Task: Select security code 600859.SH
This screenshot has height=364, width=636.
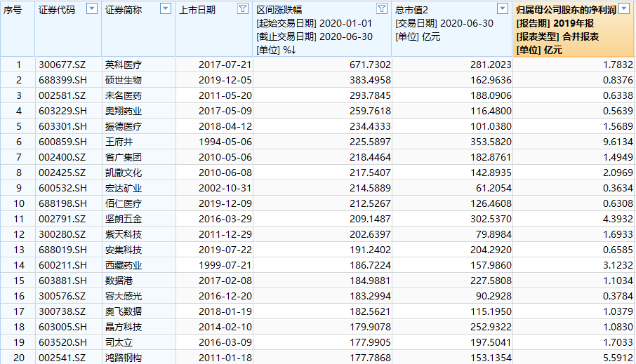Action: point(62,142)
